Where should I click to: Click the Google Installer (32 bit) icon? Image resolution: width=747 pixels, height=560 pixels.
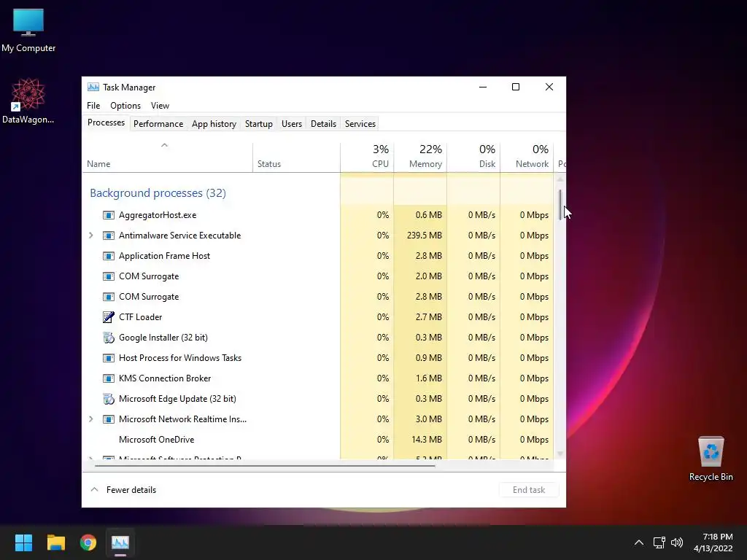tap(109, 338)
